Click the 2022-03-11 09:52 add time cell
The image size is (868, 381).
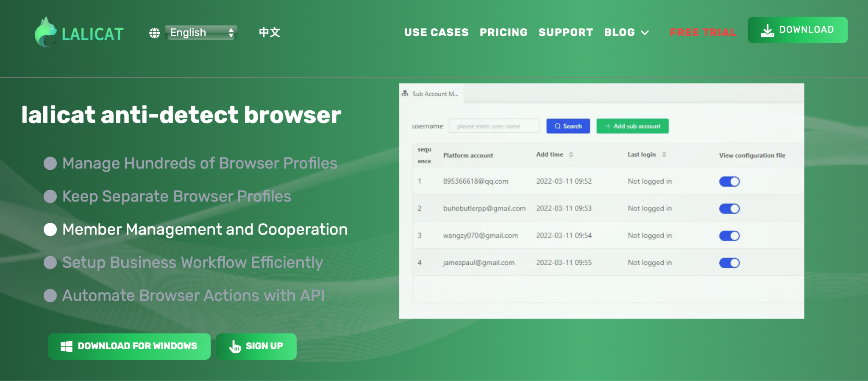click(x=564, y=181)
